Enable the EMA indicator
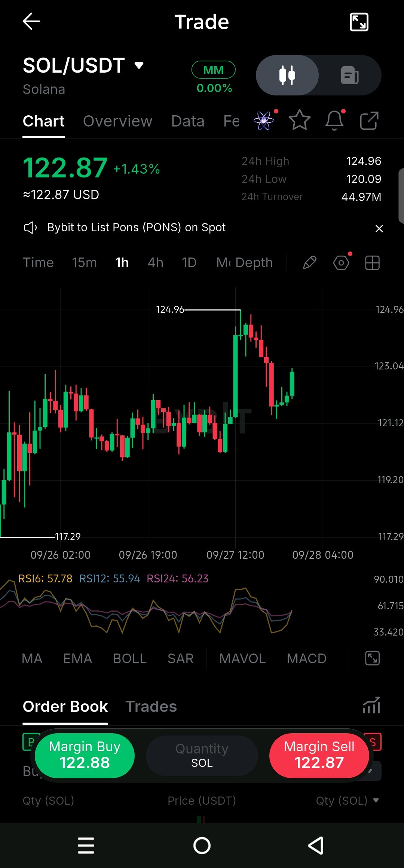Viewport: 404px width, 868px height. coord(77,658)
